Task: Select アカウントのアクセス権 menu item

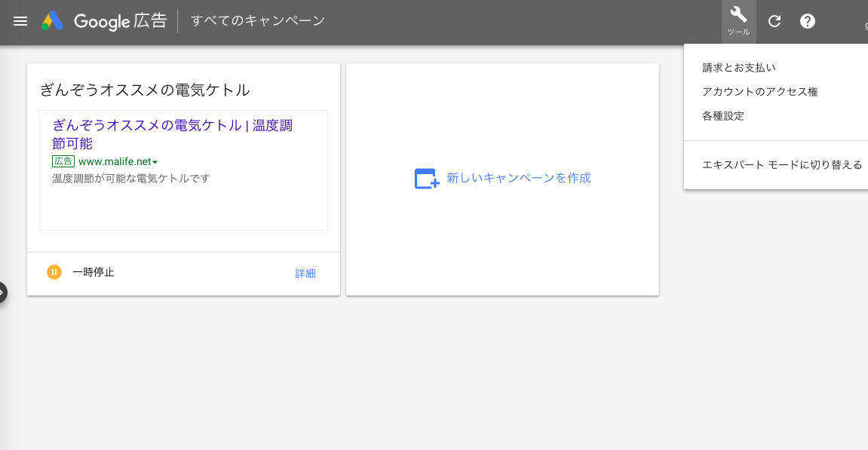Action: 760,92
